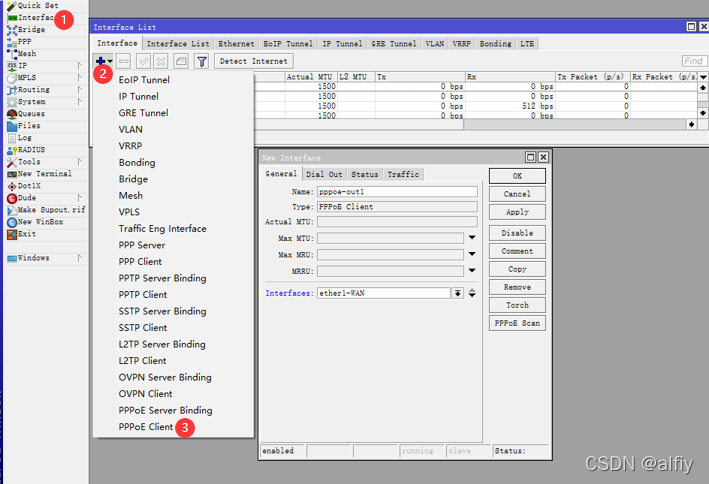Screen dimensions: 709x484
Task: Click the filter funnel toolbar button
Action: click(x=202, y=61)
